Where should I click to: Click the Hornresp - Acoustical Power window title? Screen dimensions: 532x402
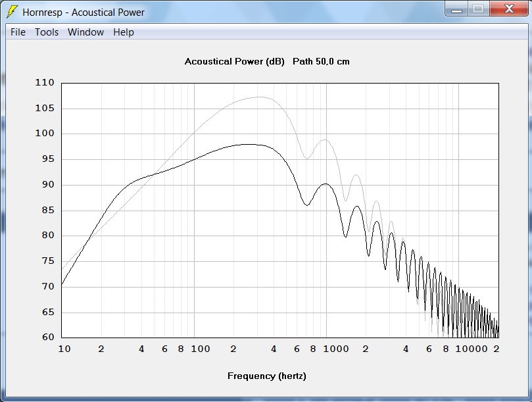pos(84,13)
